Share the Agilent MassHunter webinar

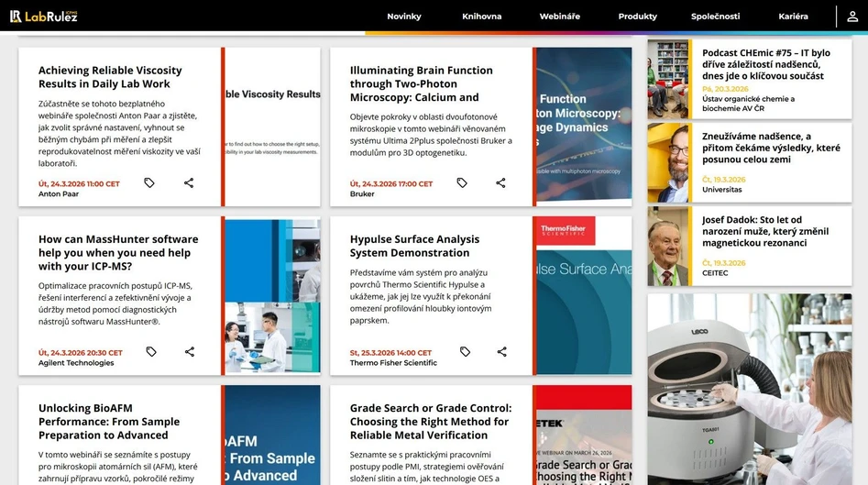[x=190, y=352]
